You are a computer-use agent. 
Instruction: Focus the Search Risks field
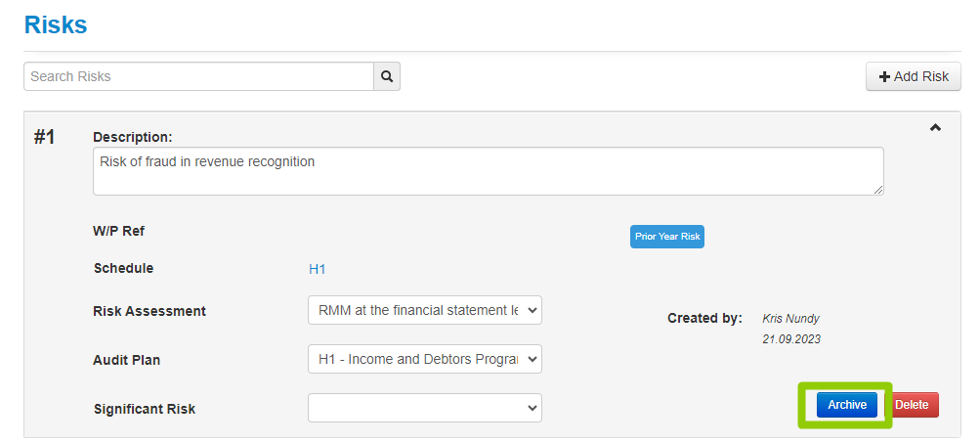(x=198, y=76)
